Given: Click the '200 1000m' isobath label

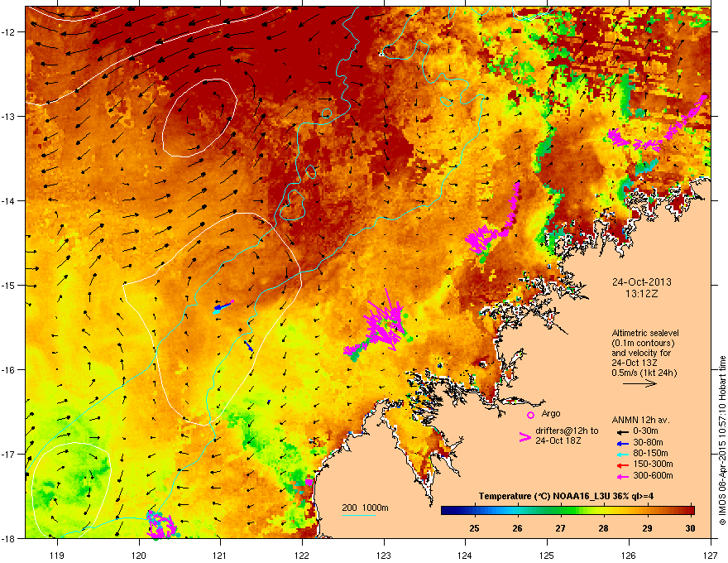Looking at the screenshot, I should [365, 508].
